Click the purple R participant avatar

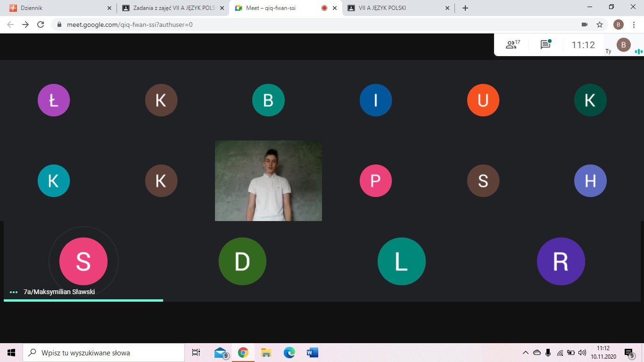[x=561, y=261]
